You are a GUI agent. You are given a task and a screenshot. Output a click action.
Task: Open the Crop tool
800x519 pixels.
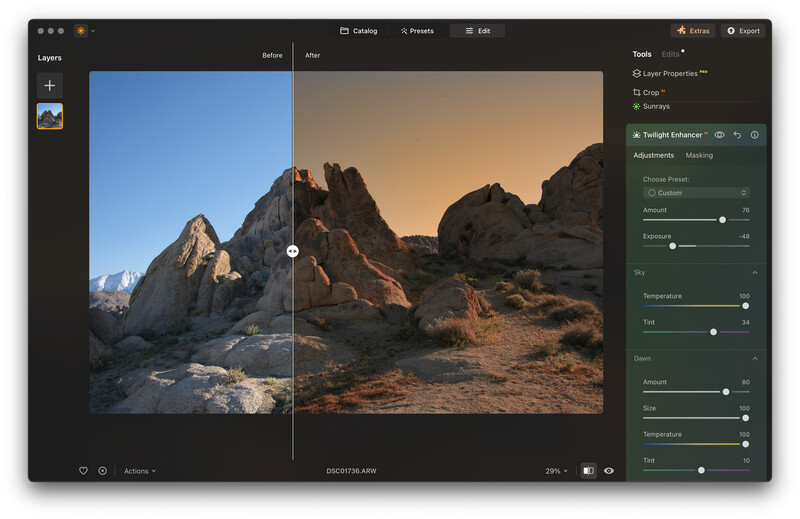(x=648, y=92)
